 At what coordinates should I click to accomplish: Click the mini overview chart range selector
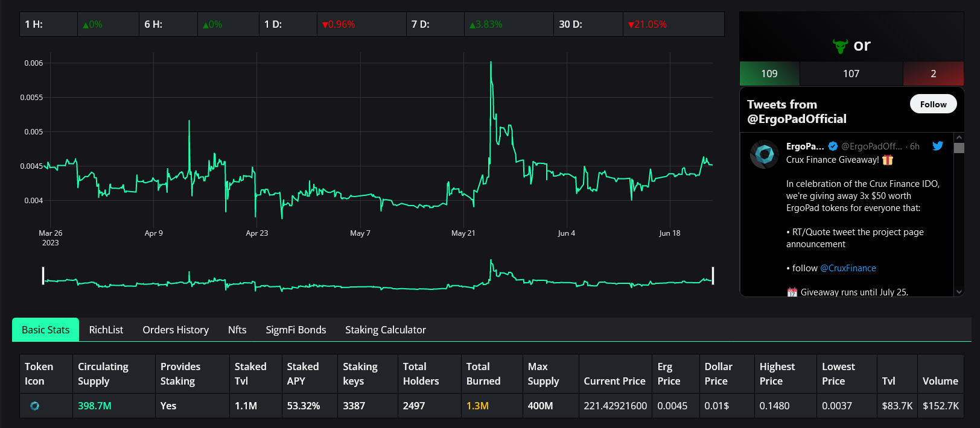(x=378, y=275)
